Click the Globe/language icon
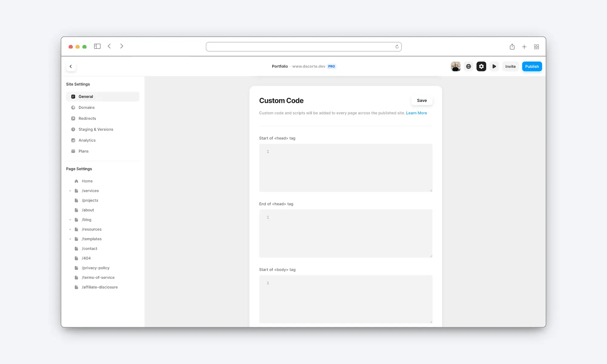Screen dimensions: 607x364 tap(469, 66)
